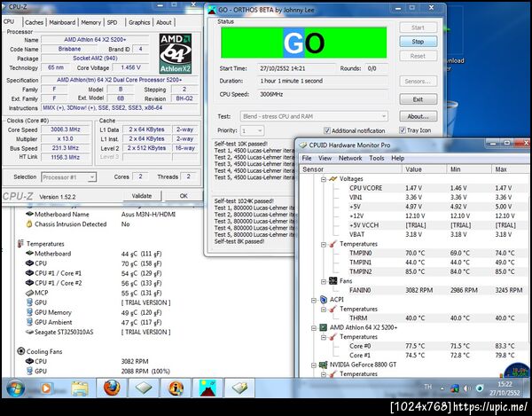532x416 pixels.
Task: Click the Motherboard icon under Temperatures
Action: point(29,253)
